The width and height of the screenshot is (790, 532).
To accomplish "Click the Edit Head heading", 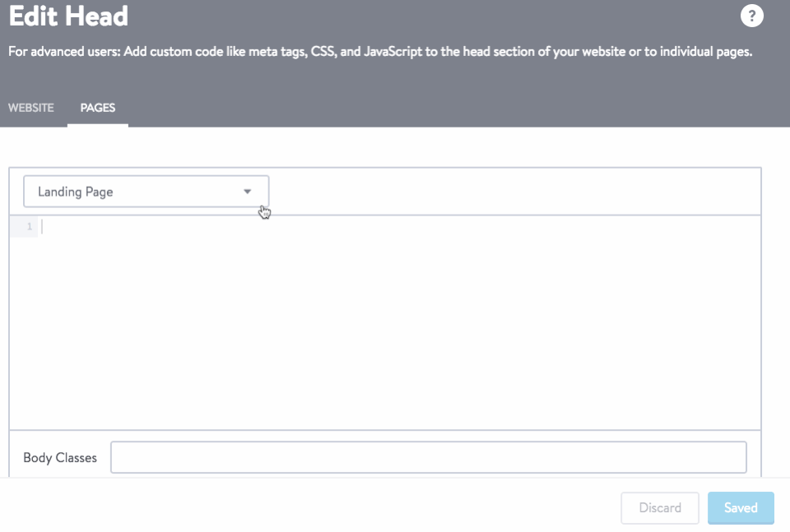I will [68, 16].
